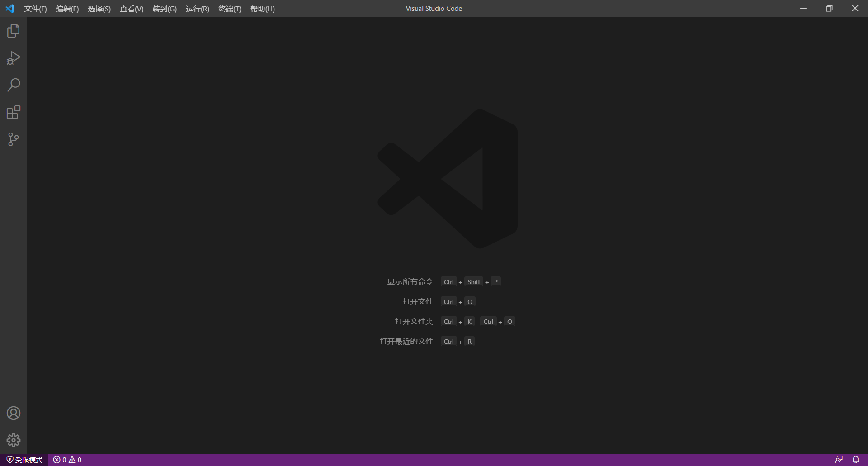Click the 显示所有命令 label
The height and width of the screenshot is (466, 868).
410,282
